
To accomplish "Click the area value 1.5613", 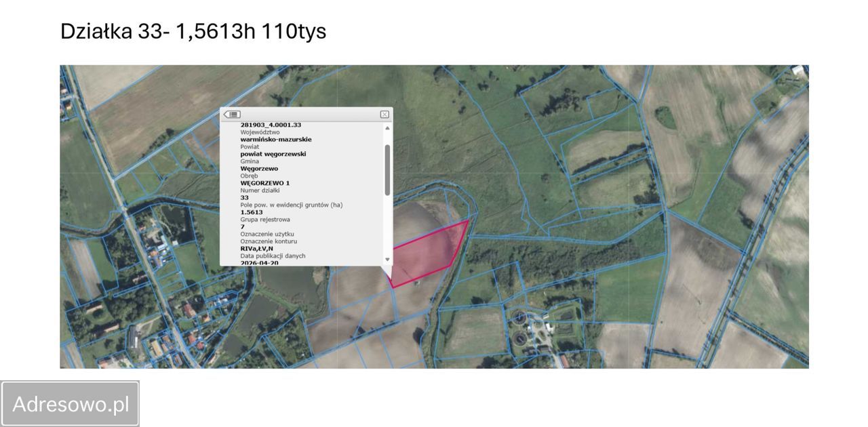I will [x=252, y=212].
